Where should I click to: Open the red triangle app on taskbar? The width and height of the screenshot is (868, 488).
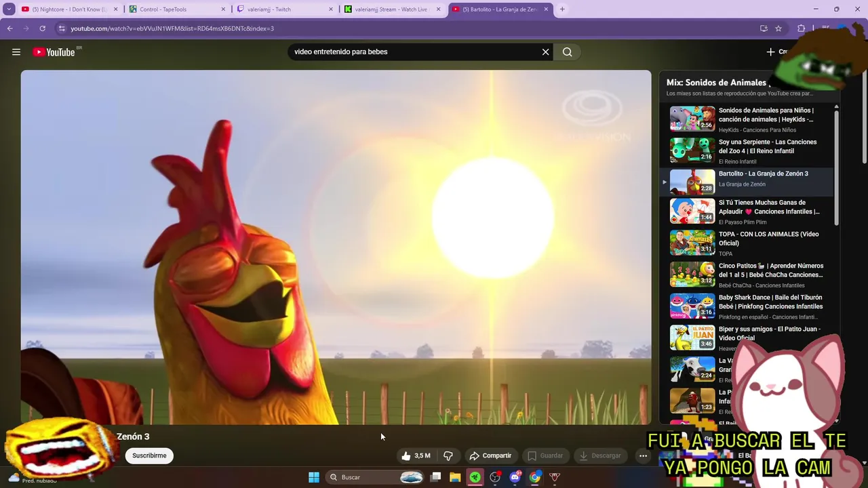click(x=555, y=477)
